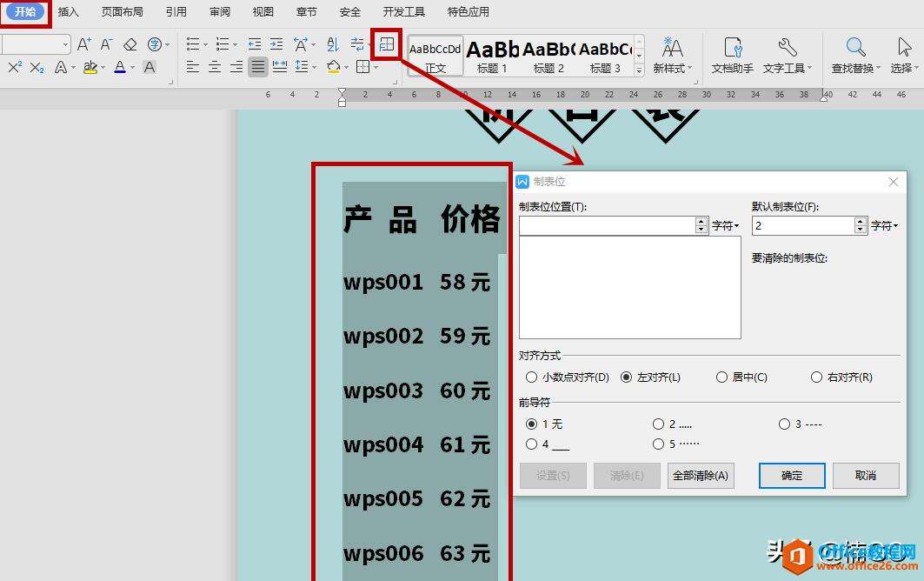The width and height of the screenshot is (924, 581).
Task: Click the line spacing icon
Action: click(x=301, y=67)
